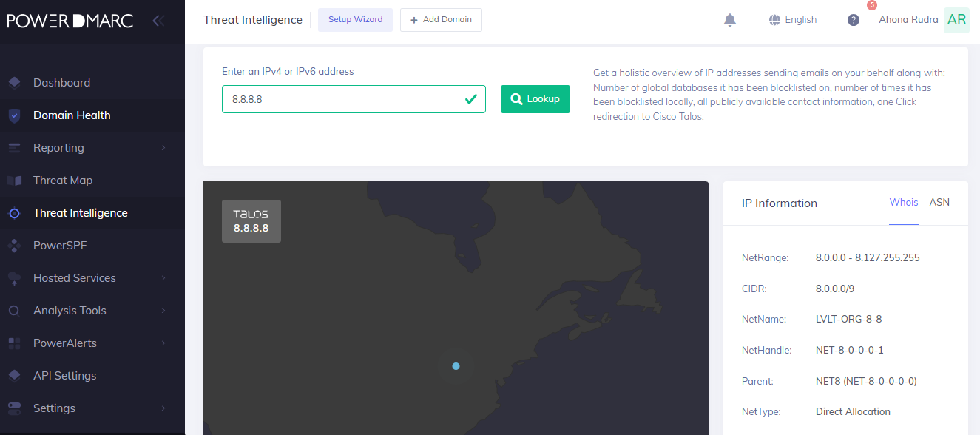This screenshot has width=980, height=435.
Task: Click CIDR value 8.0.0.0/9
Action: pyautogui.click(x=835, y=289)
